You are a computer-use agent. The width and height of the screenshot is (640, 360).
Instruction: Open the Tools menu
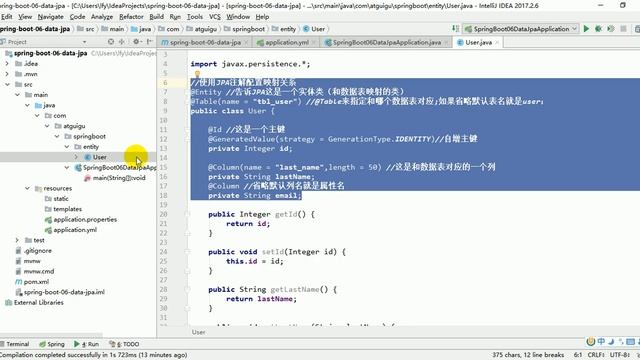click(195, 17)
